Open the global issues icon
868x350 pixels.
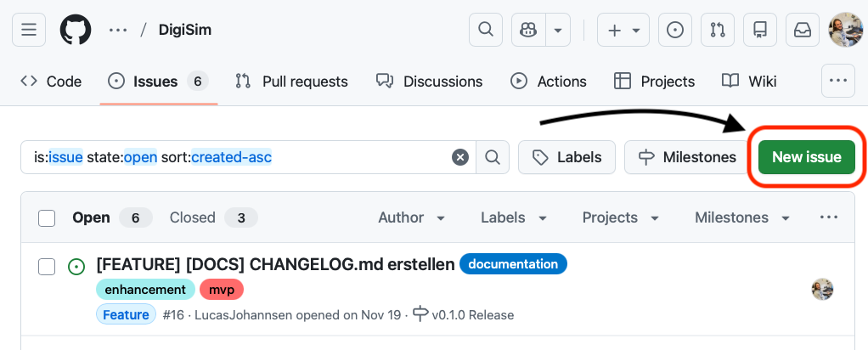tap(675, 30)
